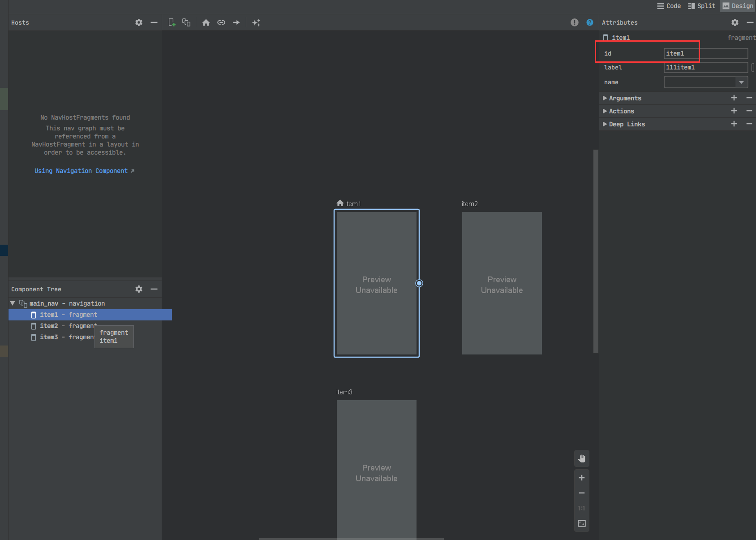756x540 pixels.
Task: Open the Using Navigation Component link
Action: (81, 171)
